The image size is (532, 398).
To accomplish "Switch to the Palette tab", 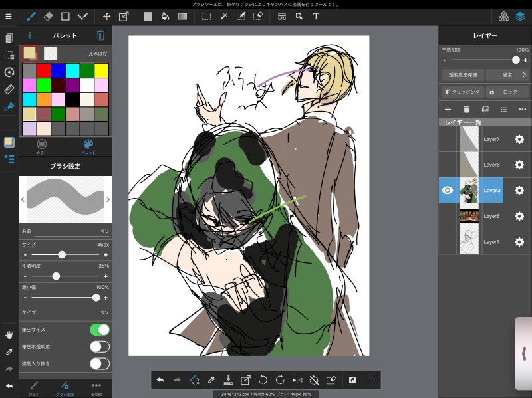I will click(88, 146).
